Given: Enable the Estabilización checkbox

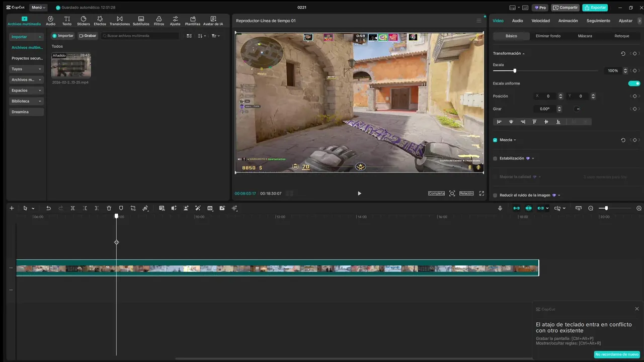Looking at the screenshot, I should pyautogui.click(x=495, y=158).
